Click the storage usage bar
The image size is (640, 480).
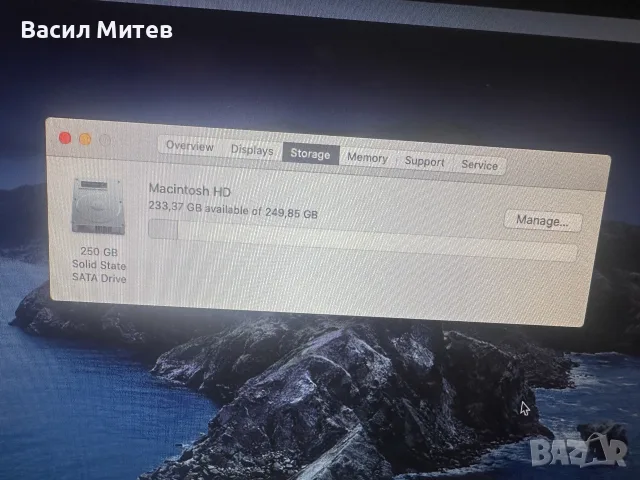tap(362, 241)
